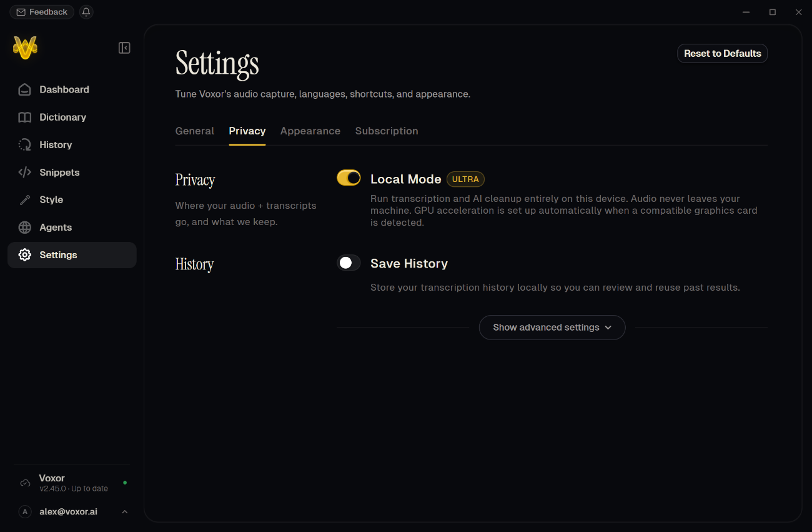Open History page in sidebar
This screenshot has height=532, width=812.
72,144
